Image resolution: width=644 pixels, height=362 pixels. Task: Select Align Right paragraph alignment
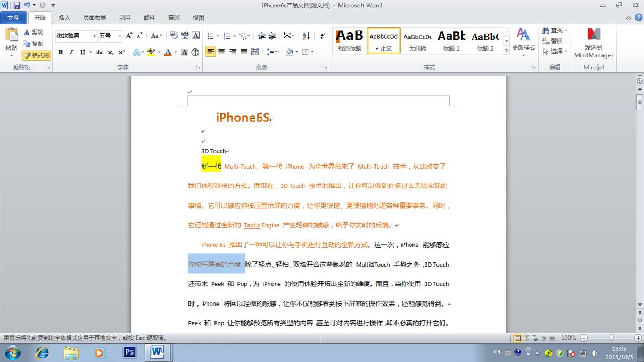(233, 52)
